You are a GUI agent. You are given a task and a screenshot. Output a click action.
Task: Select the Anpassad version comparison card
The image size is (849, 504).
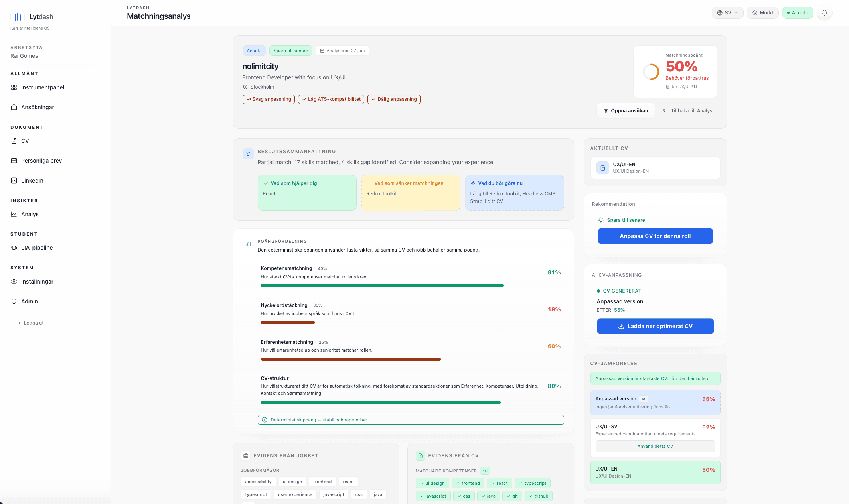coord(655,402)
